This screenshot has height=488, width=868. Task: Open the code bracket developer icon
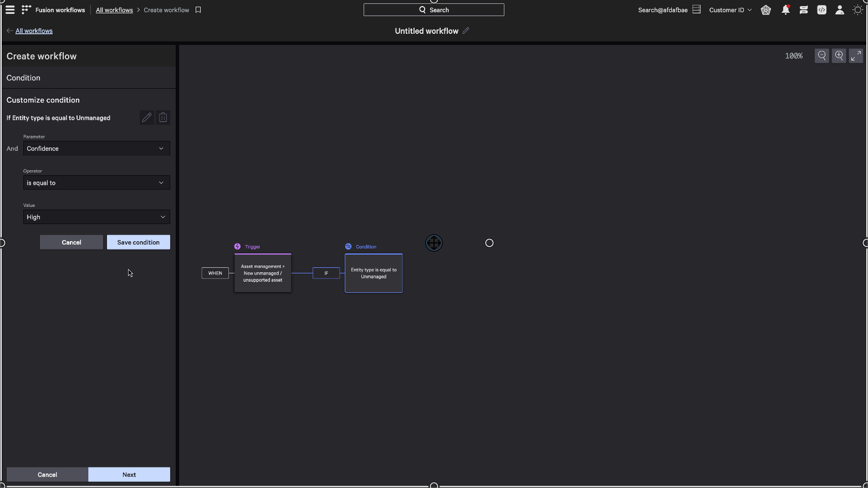coord(822,10)
